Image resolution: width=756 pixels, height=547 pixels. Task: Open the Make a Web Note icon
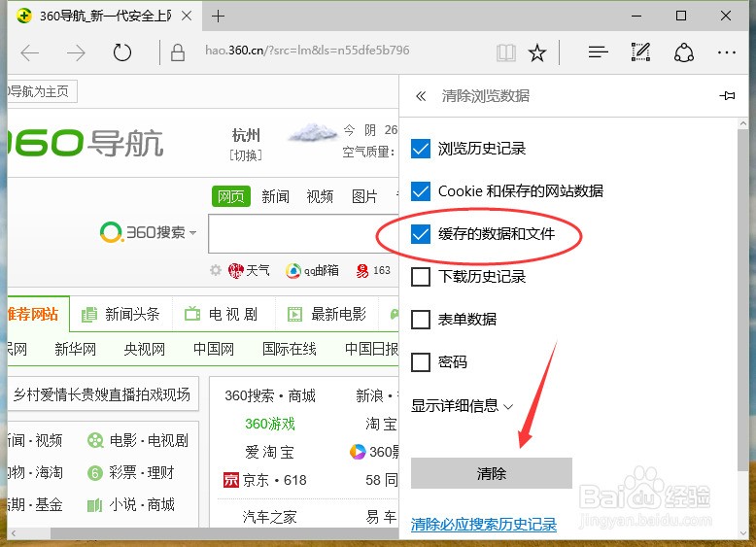pyautogui.click(x=640, y=52)
